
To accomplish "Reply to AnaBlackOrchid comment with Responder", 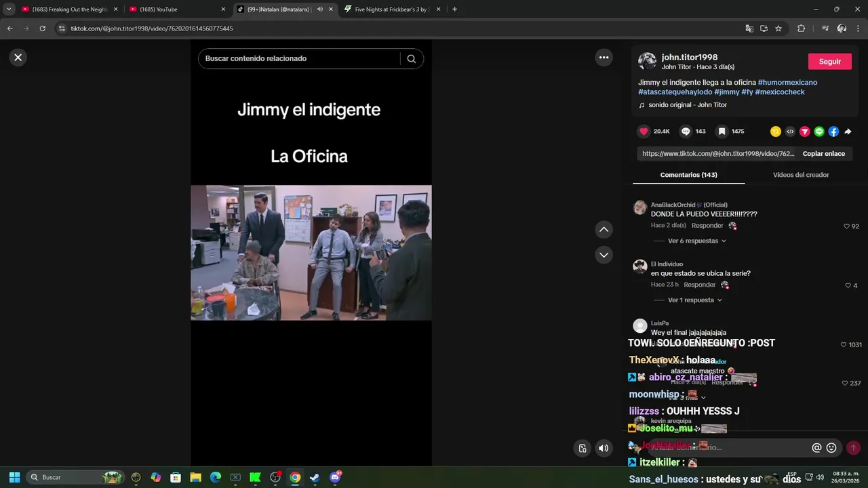I will point(707,226).
